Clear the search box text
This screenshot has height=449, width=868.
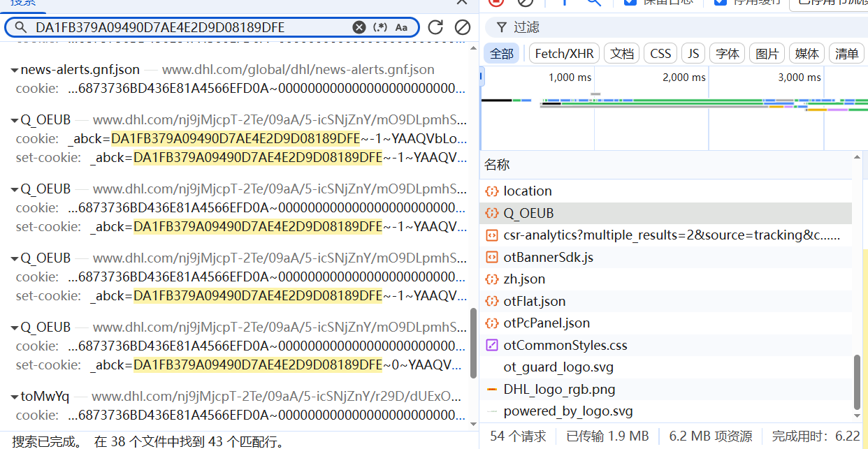coord(359,27)
